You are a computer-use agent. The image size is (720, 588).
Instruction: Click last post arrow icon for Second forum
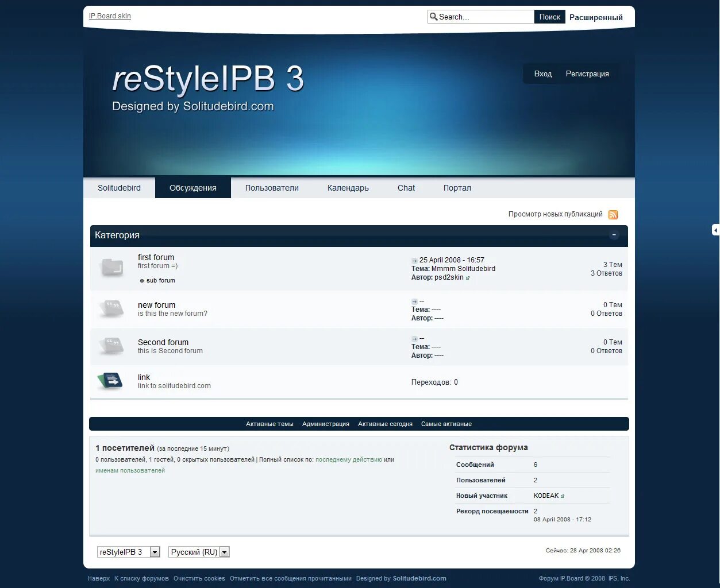(414, 339)
